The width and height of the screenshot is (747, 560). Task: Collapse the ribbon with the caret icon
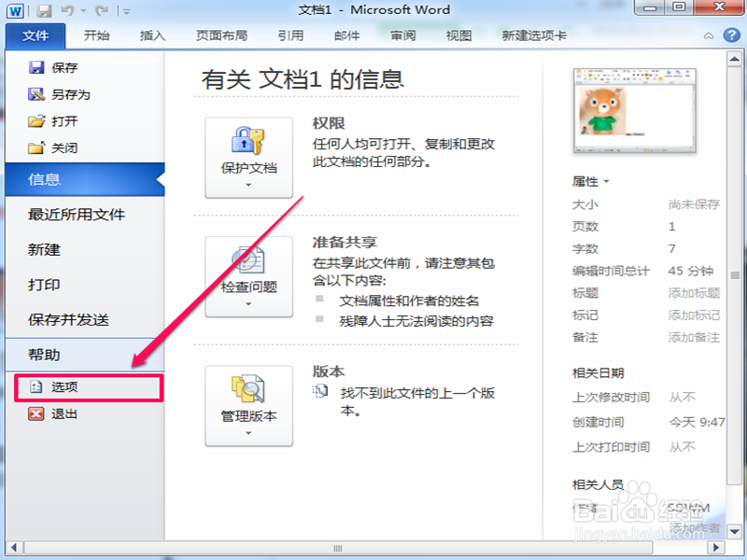tap(709, 35)
